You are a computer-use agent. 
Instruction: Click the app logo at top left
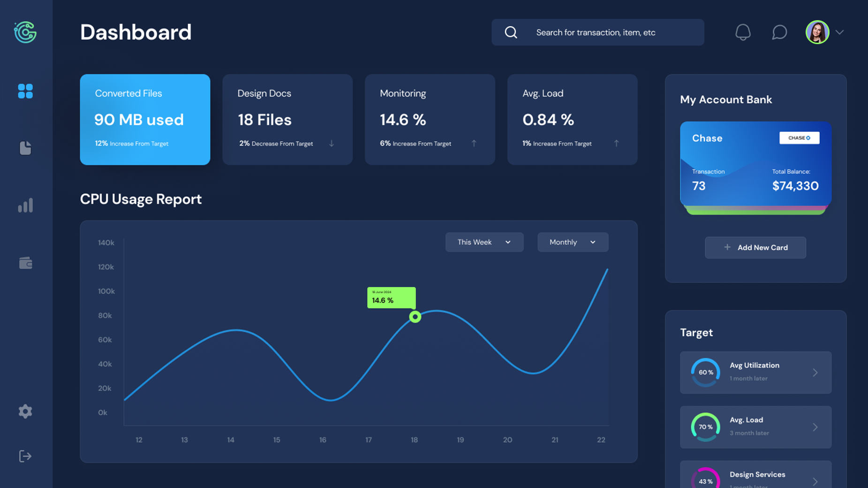[x=25, y=32]
